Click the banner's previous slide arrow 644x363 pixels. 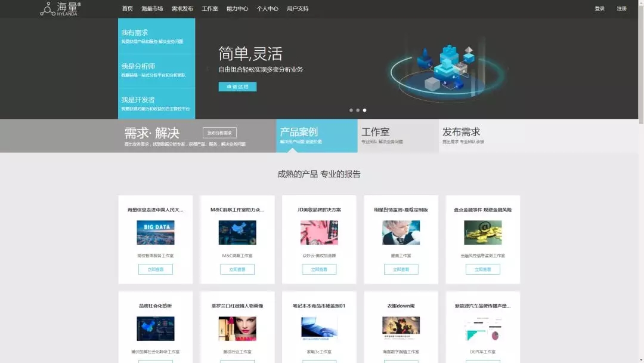(208, 69)
